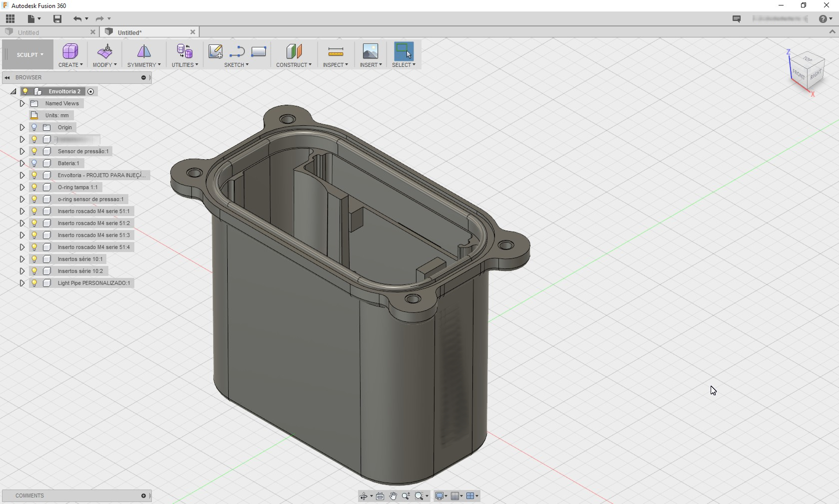Open the File menu document icon
The height and width of the screenshot is (504, 839).
click(31, 19)
